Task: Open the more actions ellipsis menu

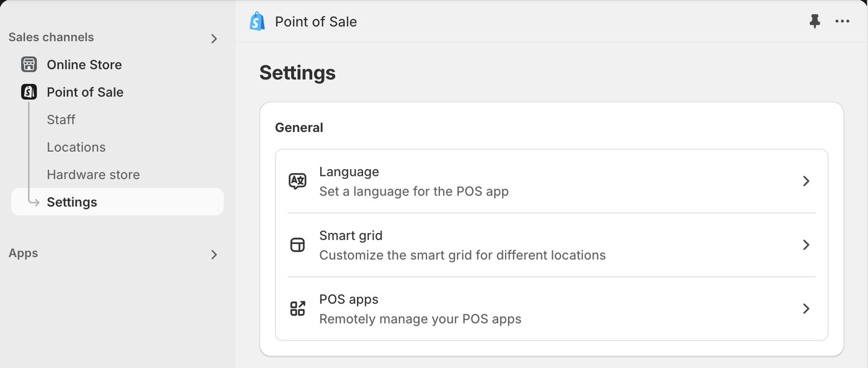Action: click(x=842, y=21)
